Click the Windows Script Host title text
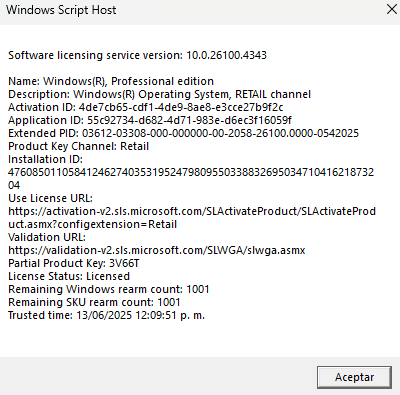 pos(61,10)
